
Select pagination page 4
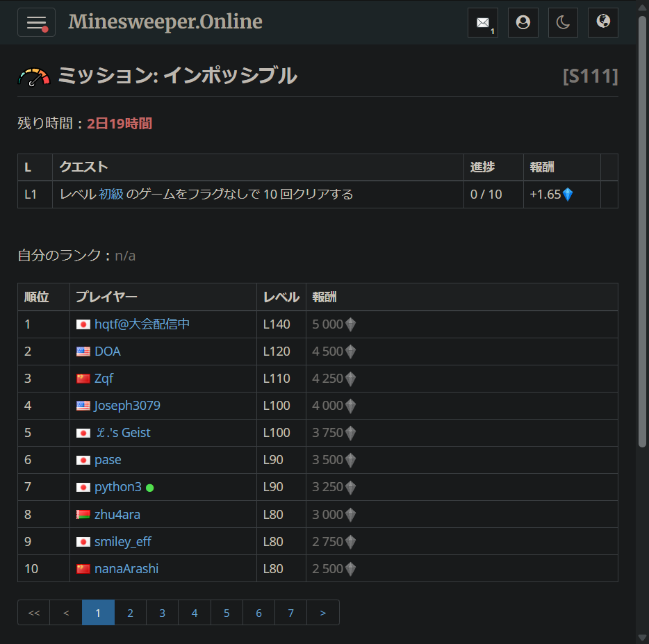[x=195, y=613]
